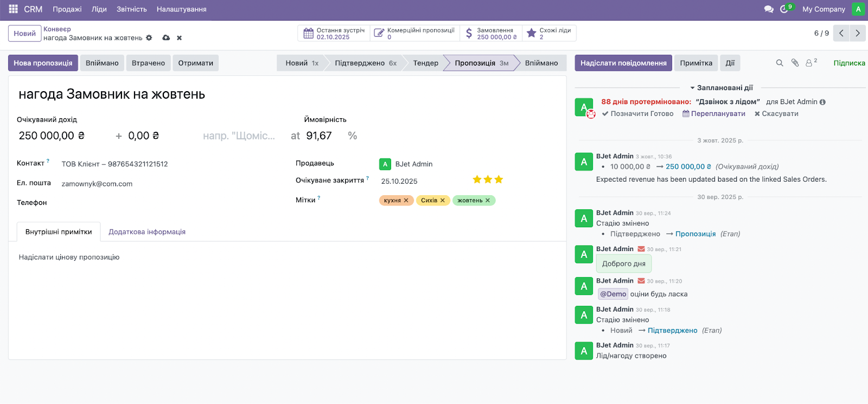The width and height of the screenshot is (868, 404).
Task: Open the Звітність menu
Action: (x=131, y=9)
